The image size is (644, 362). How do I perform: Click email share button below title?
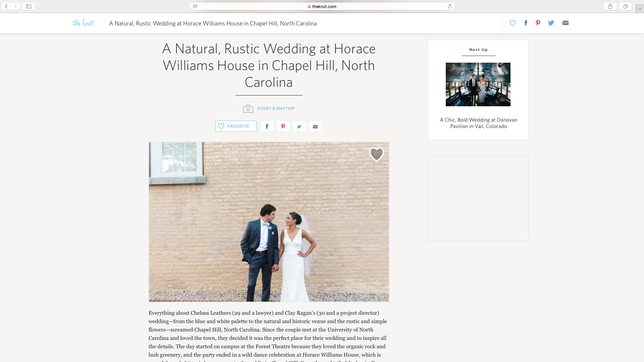click(x=315, y=126)
